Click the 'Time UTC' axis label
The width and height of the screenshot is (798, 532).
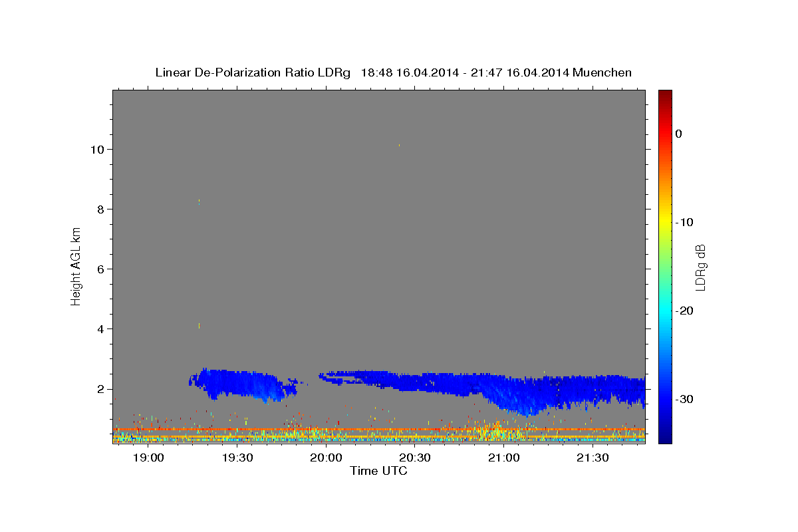click(378, 471)
